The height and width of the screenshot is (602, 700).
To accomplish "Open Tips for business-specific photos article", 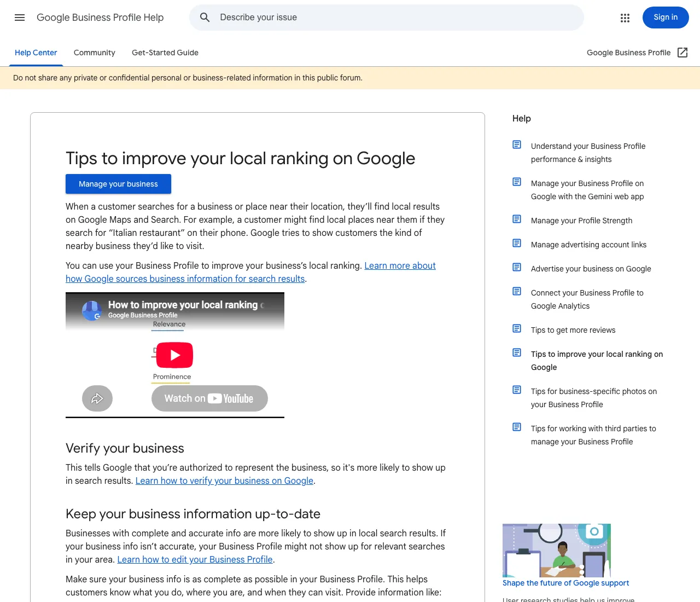I will click(594, 398).
